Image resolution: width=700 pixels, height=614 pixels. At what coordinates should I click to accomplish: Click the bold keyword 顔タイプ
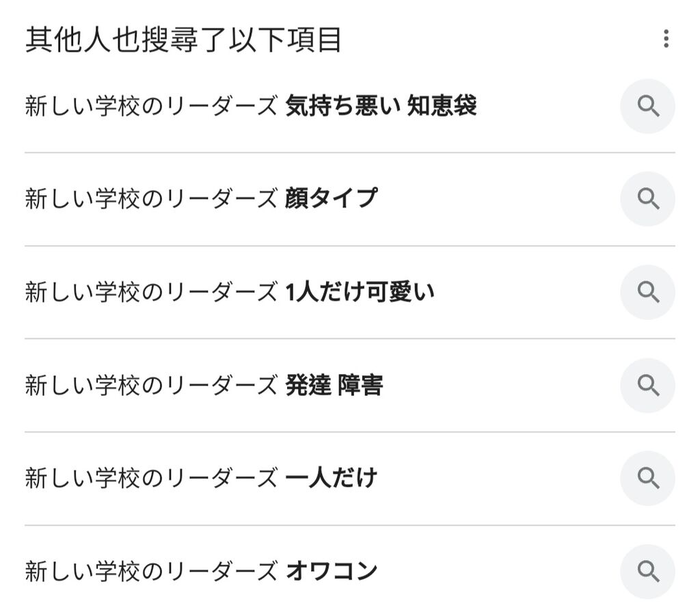332,199
